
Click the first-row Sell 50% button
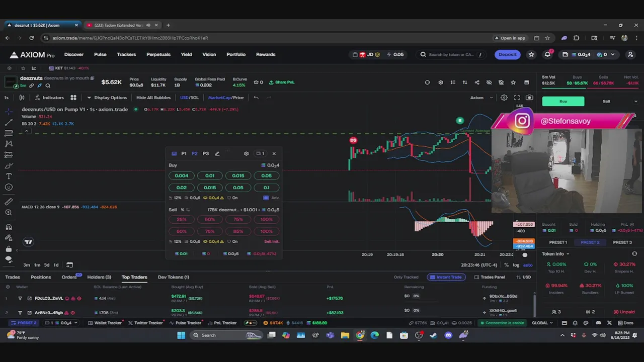click(210, 219)
